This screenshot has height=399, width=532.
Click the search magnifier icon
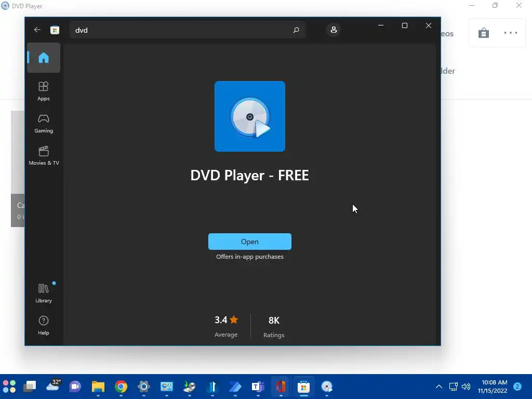click(296, 30)
